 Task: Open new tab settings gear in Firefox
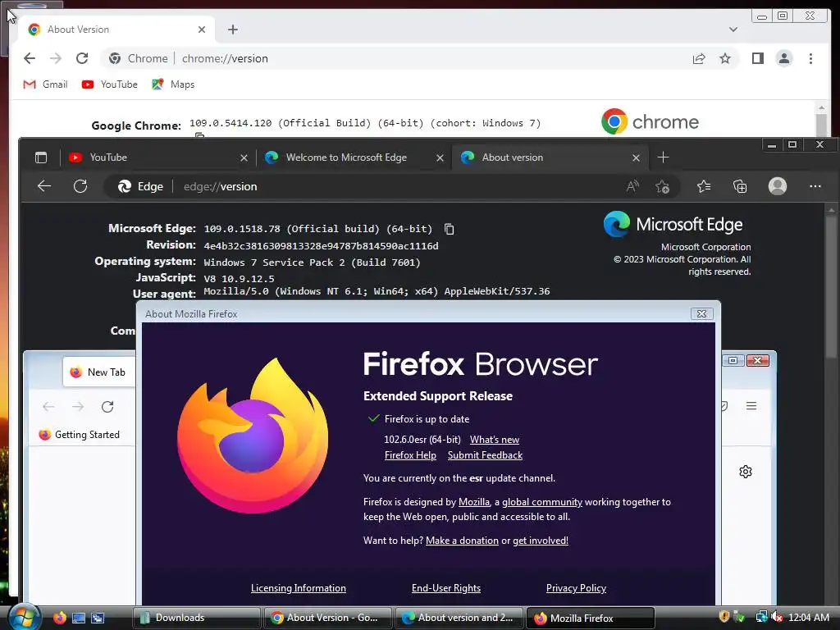745,472
